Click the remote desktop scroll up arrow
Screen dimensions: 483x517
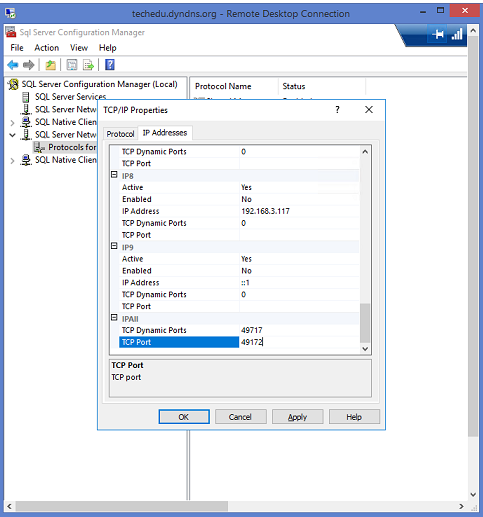coord(473,30)
